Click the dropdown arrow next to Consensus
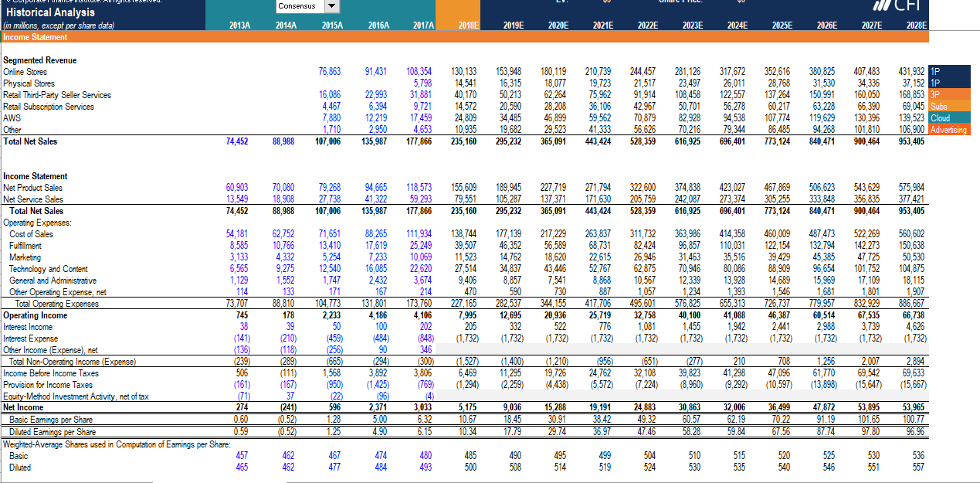 (333, 6)
